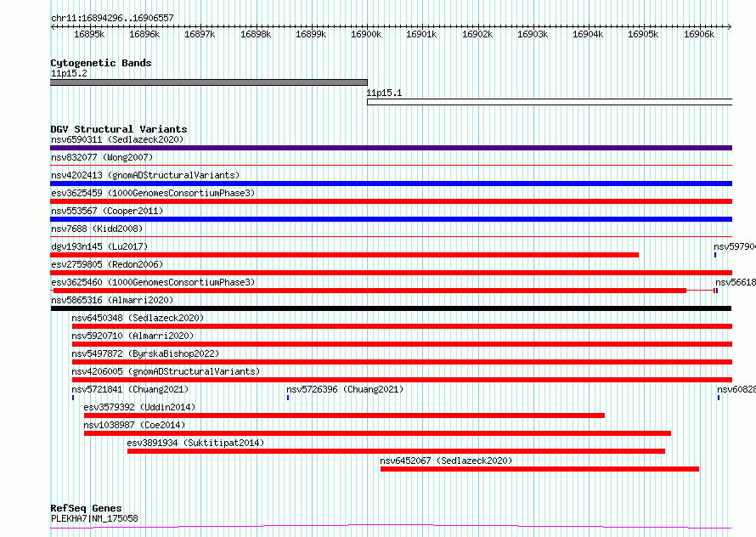Open variant esv2759805 (Redon2006) label
756x537 pixels.
tap(107, 264)
